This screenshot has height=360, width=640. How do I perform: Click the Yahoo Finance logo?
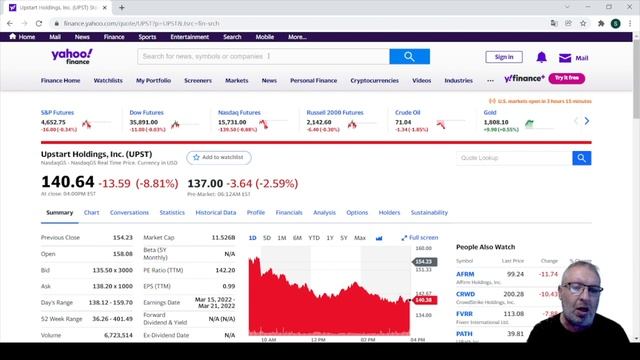[72, 56]
